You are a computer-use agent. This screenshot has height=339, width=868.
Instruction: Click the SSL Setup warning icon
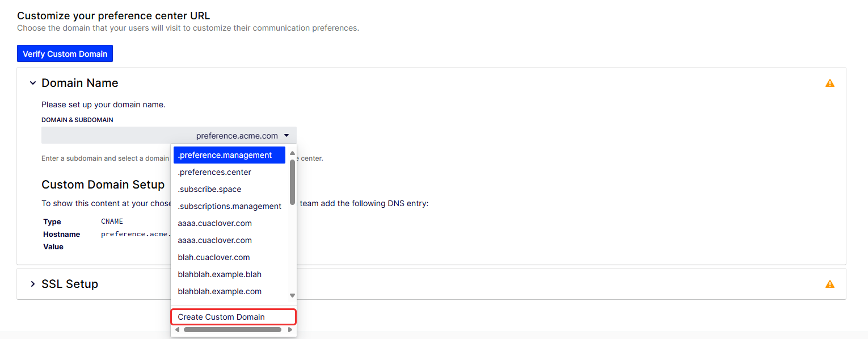[830, 284]
